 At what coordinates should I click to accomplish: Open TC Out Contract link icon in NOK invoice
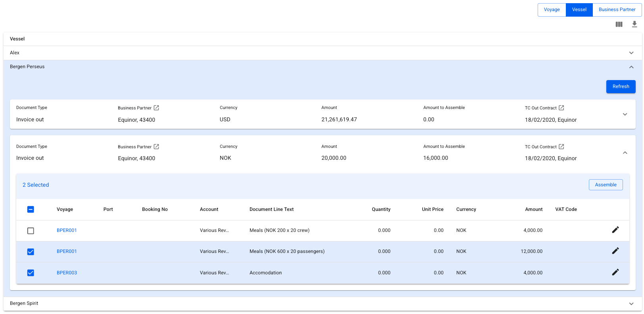tap(561, 147)
